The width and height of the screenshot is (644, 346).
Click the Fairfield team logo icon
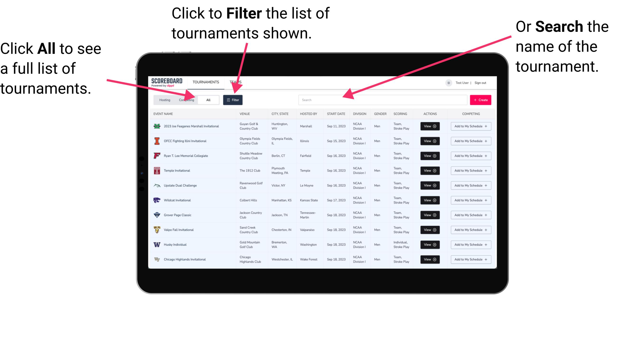tap(156, 156)
